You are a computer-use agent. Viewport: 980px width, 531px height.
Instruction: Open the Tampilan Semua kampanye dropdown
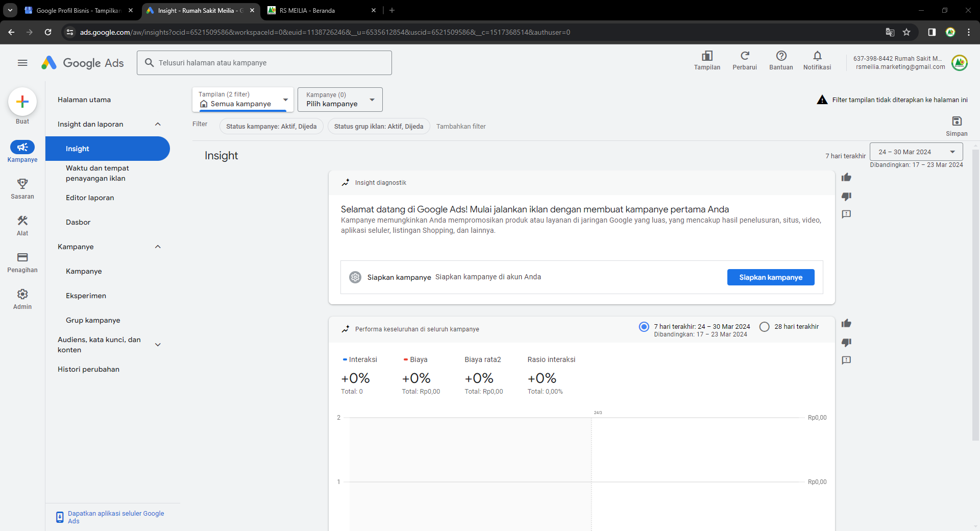pyautogui.click(x=243, y=100)
